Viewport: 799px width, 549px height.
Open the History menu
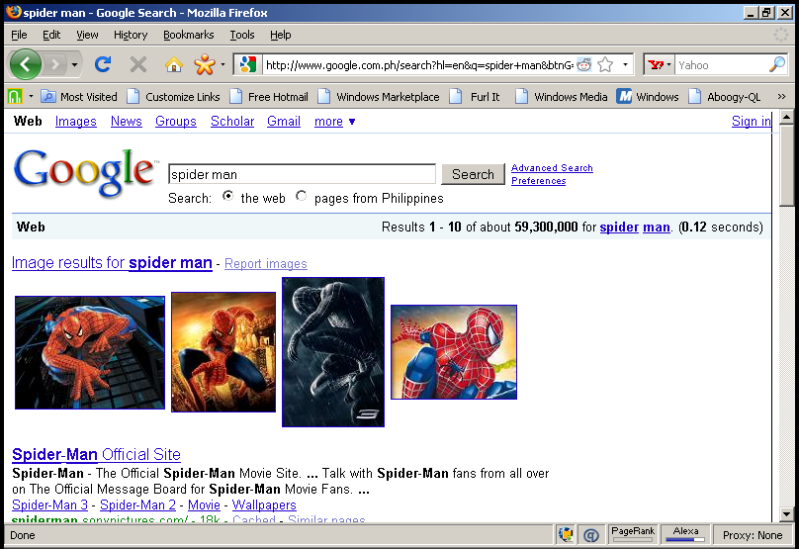click(x=130, y=35)
